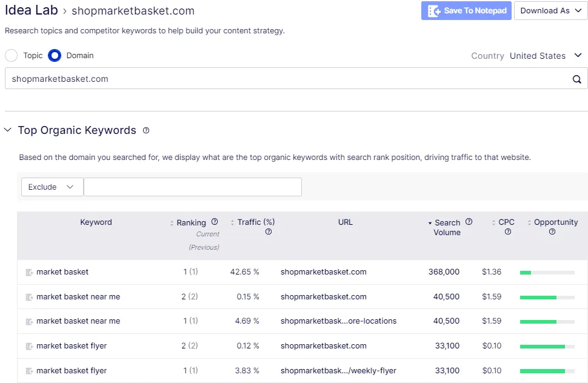
Task: Click the Opportunity bar for market basket
Action: (547, 273)
